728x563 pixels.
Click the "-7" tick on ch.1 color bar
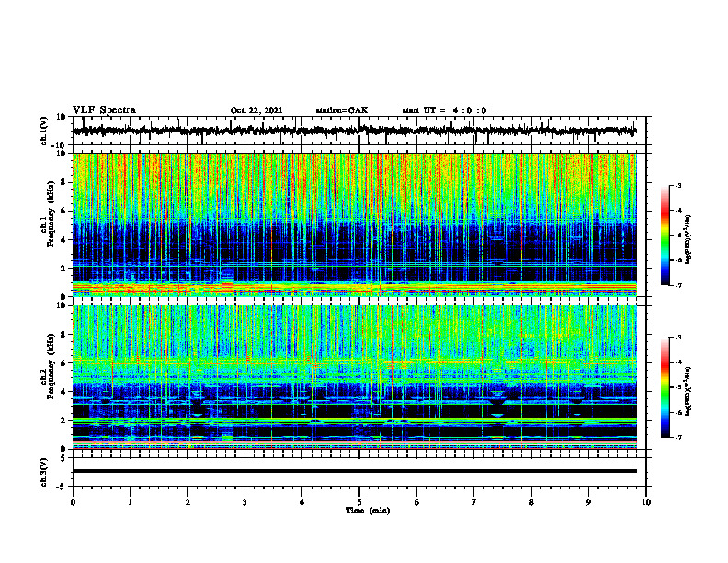[x=677, y=285]
